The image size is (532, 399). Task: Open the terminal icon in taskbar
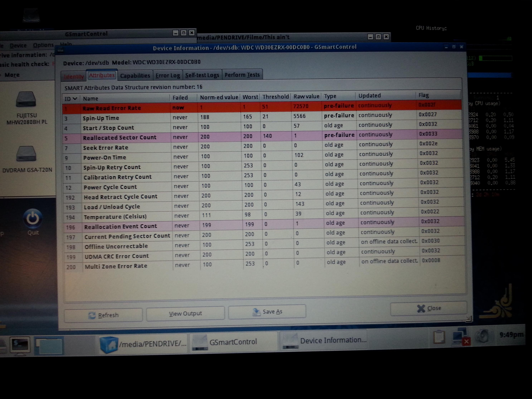point(20,345)
